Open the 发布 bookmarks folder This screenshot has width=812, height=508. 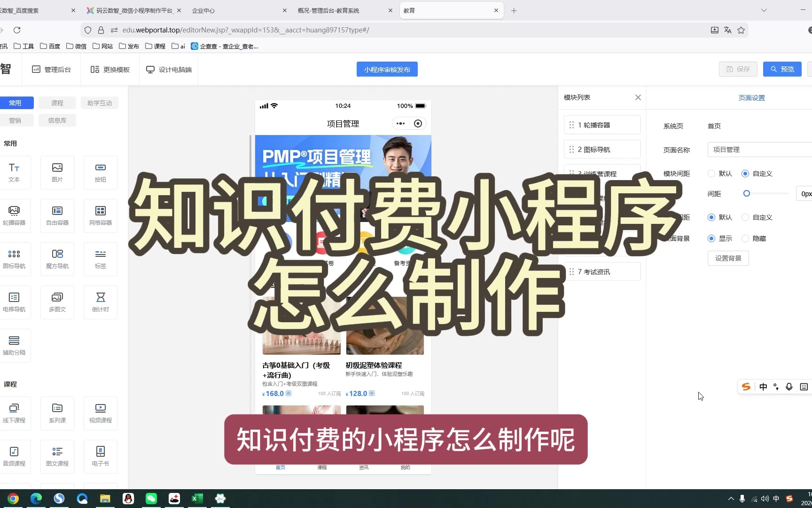pos(129,46)
